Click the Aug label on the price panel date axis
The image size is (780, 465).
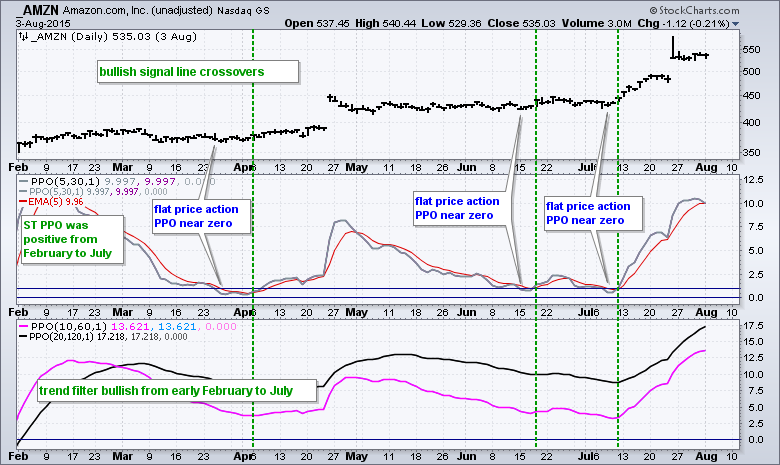tap(706, 168)
